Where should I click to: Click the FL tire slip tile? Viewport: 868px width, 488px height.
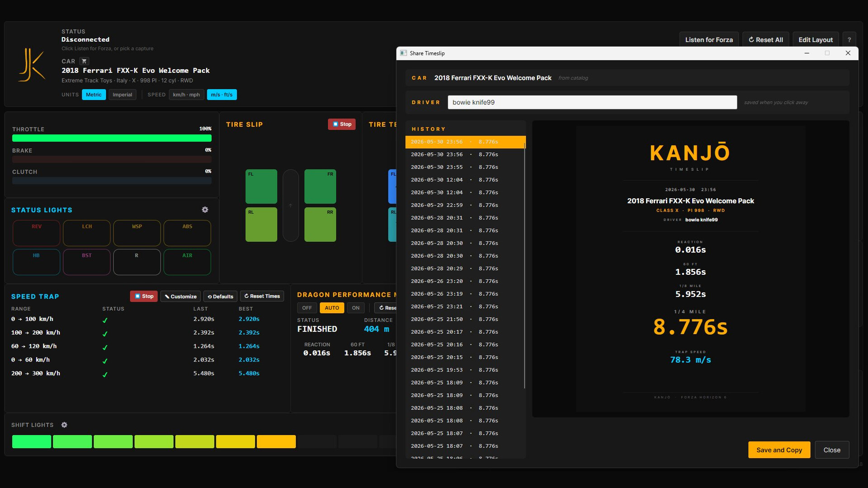[261, 186]
